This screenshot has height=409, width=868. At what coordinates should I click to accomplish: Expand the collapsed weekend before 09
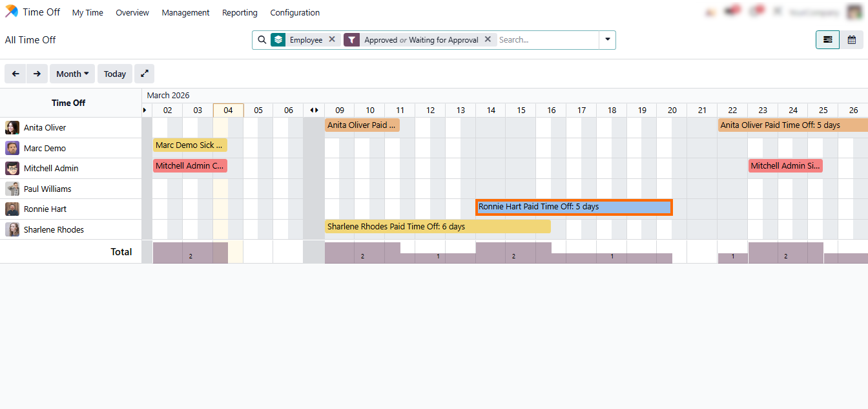[314, 110]
